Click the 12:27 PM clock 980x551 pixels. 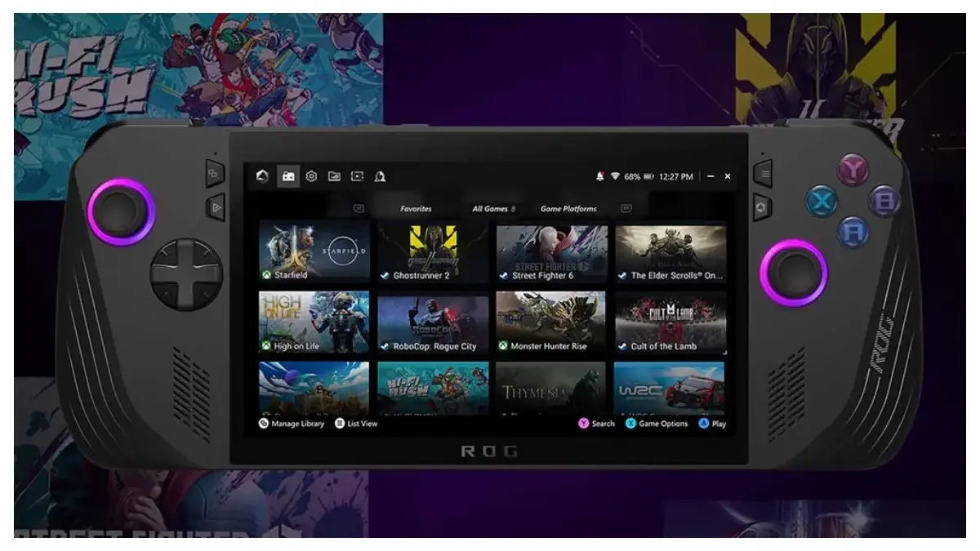click(675, 176)
